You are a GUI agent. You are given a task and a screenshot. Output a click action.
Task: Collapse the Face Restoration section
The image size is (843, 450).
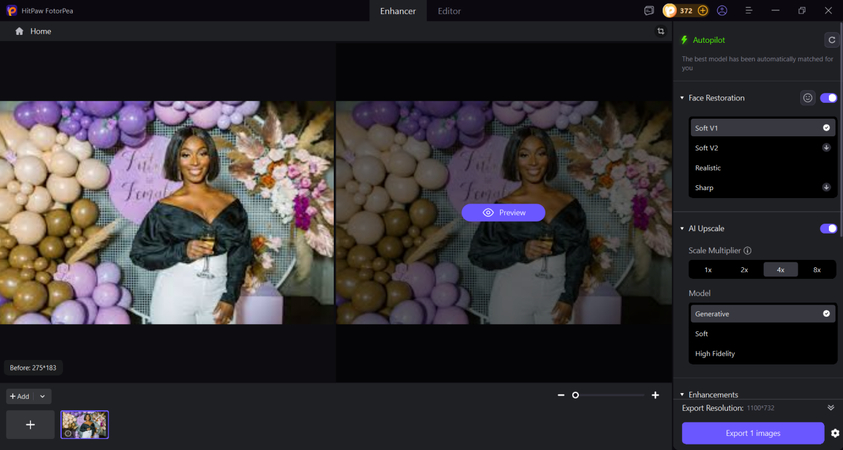[682, 98]
